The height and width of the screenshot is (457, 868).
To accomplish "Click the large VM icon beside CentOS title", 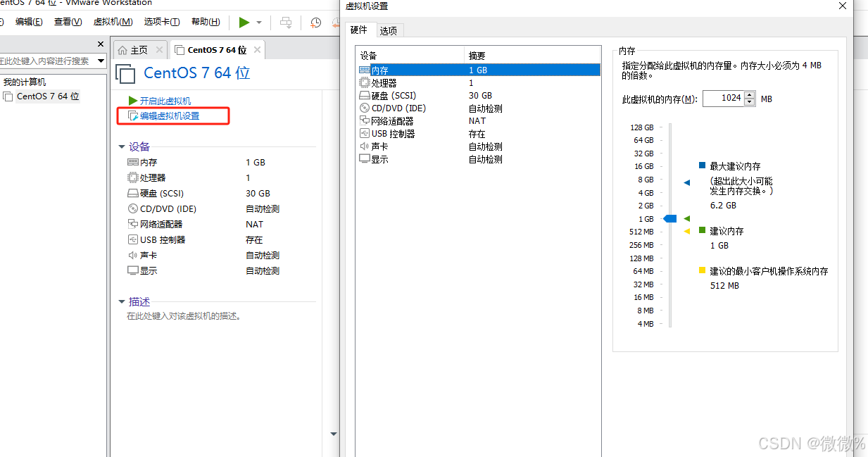I will pos(125,74).
